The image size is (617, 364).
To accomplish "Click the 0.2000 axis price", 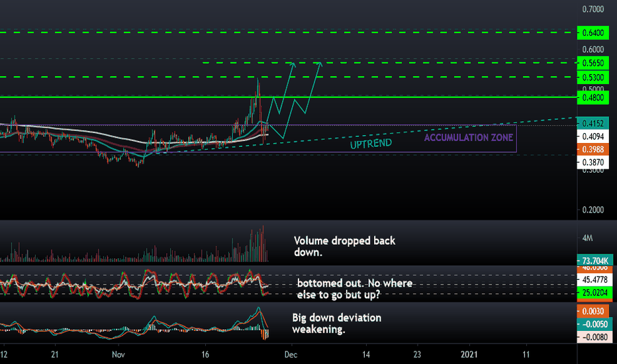I will point(593,210).
